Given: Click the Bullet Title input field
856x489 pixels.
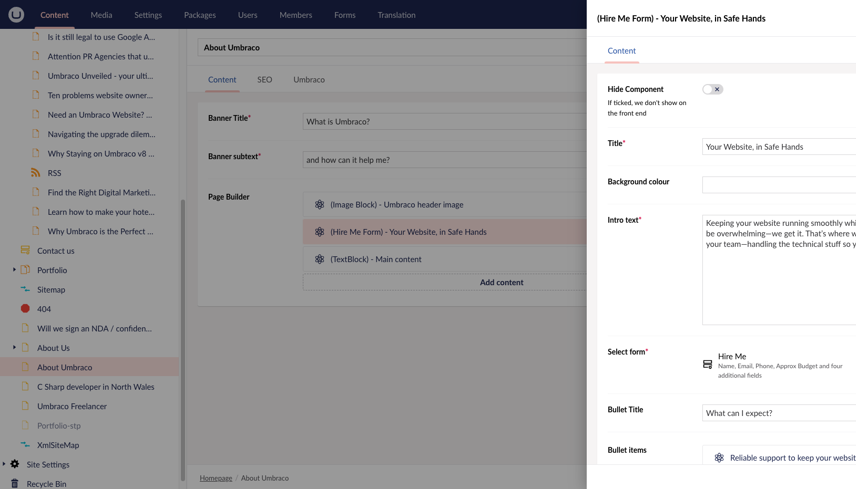Looking at the screenshot, I should 779,413.
